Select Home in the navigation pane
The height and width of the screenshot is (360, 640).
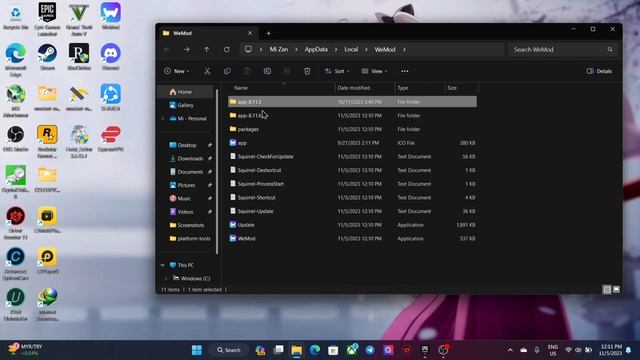[185, 92]
